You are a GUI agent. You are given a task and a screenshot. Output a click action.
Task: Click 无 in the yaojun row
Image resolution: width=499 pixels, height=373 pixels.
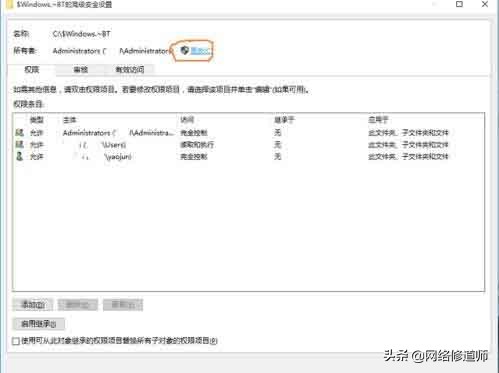278,156
